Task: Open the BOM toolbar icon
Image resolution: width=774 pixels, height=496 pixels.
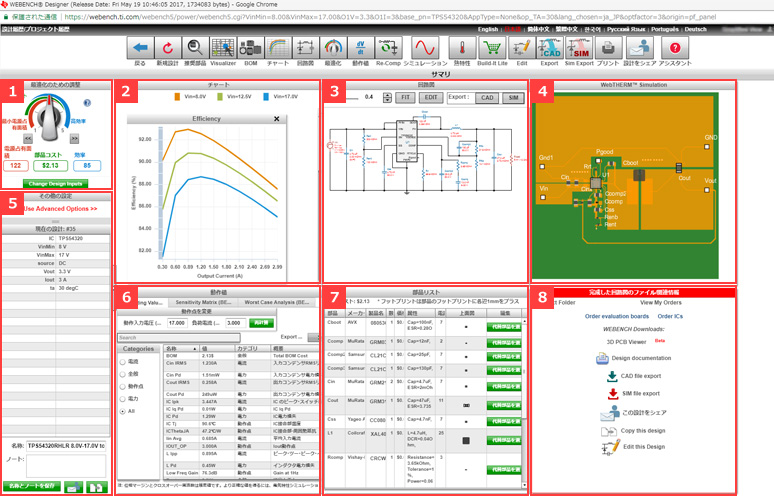Action: [x=251, y=48]
